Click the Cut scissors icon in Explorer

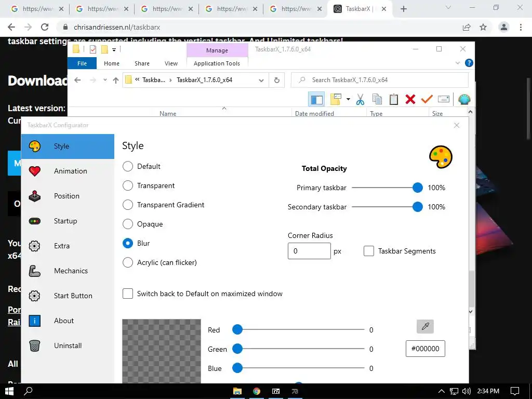point(361,99)
